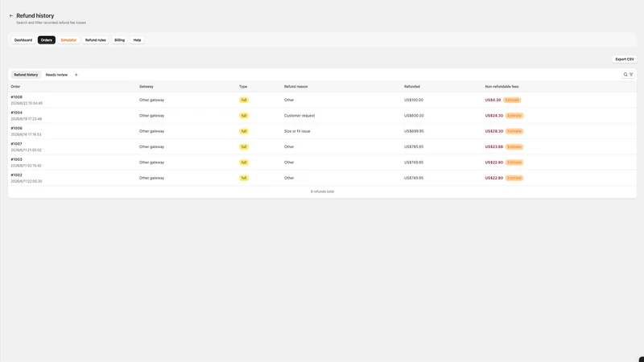The height and width of the screenshot is (362, 644).
Task: Open order #1008
Action: 16,97
